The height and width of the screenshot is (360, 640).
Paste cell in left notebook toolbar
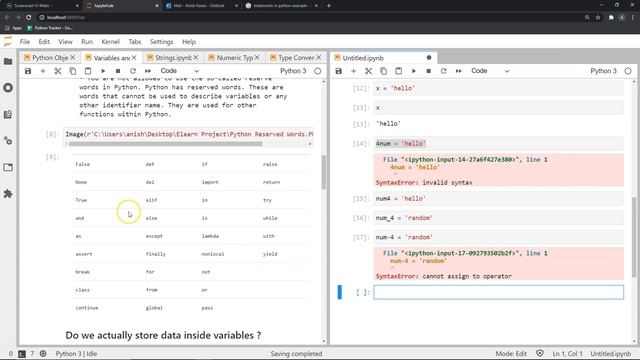88,71
